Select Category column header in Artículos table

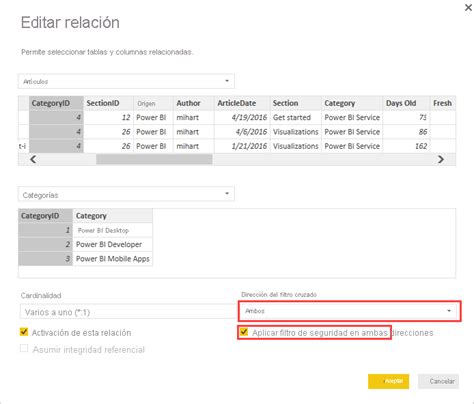(x=352, y=103)
